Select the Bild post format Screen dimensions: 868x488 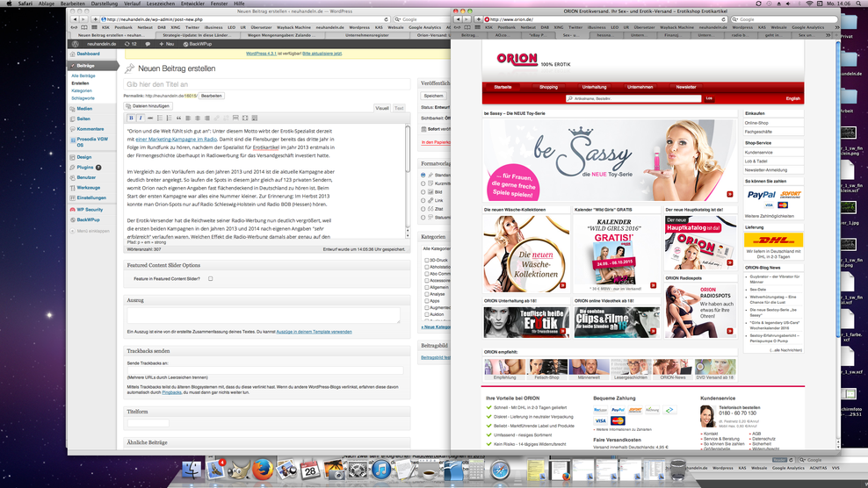(x=423, y=192)
